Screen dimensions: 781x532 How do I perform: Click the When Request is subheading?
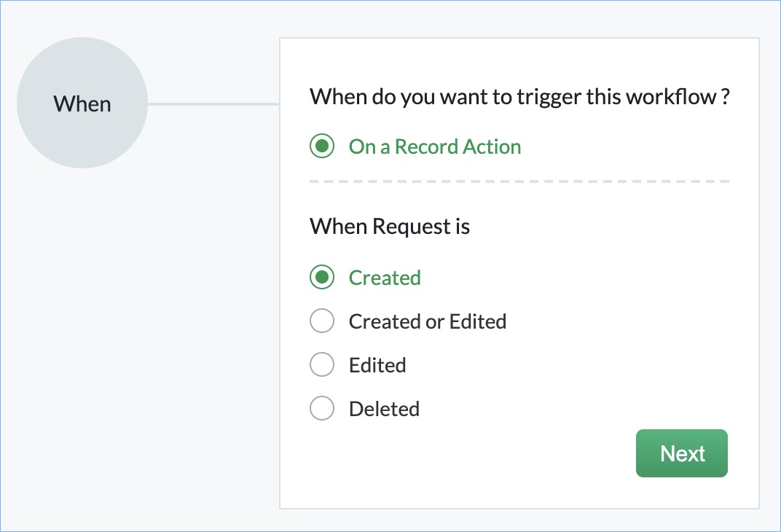(390, 227)
